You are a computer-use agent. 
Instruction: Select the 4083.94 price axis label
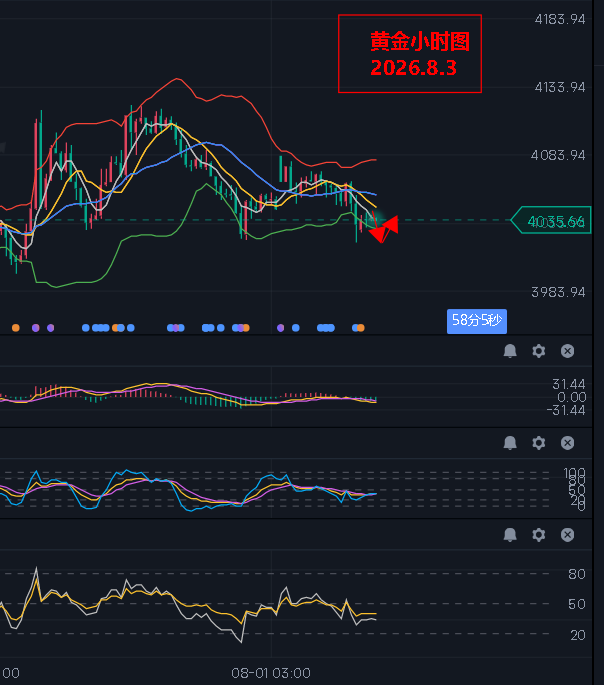558,155
